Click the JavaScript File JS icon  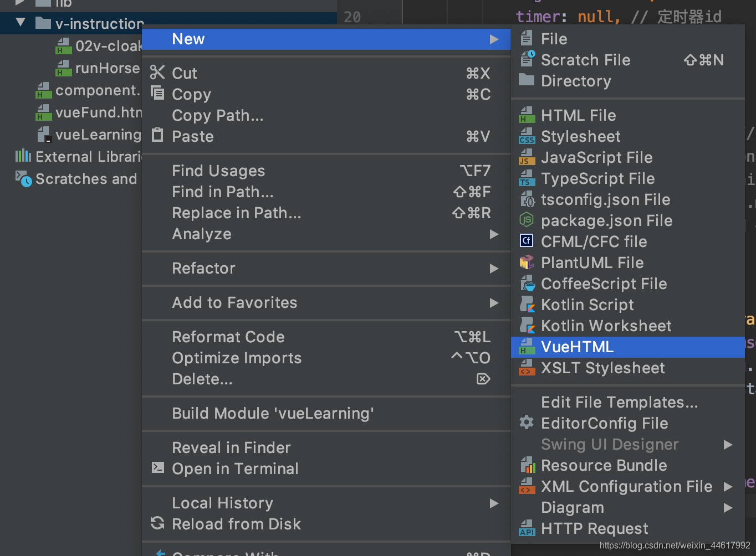coord(527,157)
